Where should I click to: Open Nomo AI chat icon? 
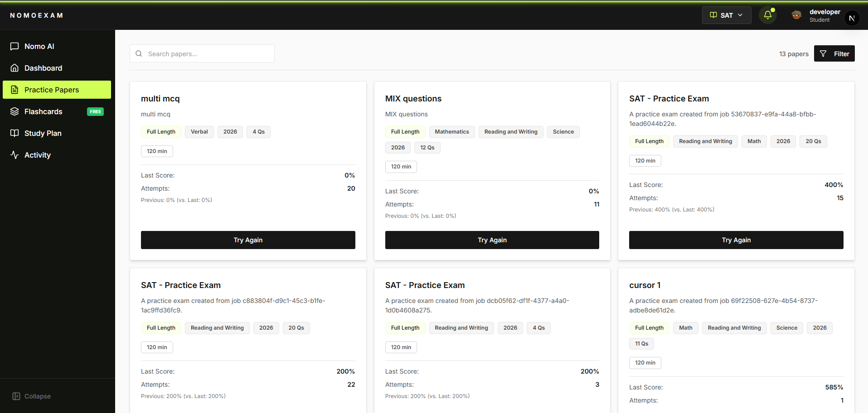point(15,46)
